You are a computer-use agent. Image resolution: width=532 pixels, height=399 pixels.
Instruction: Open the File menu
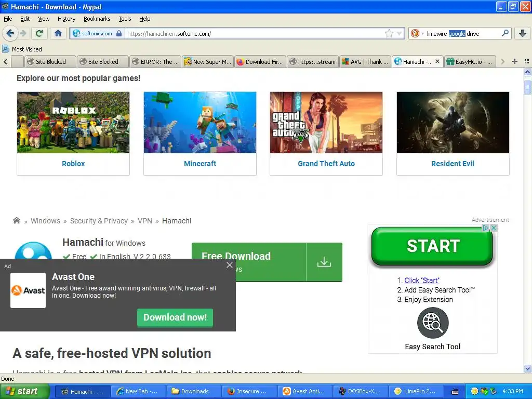tap(8, 19)
